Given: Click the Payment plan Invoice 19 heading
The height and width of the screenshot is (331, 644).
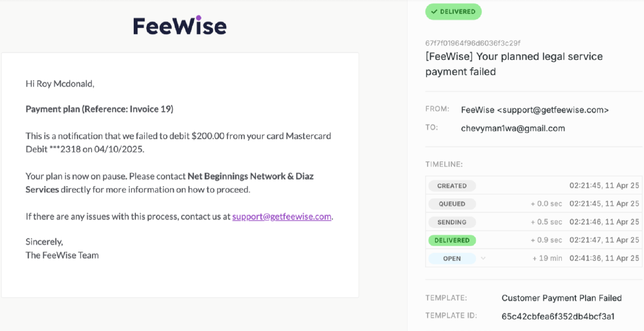Looking at the screenshot, I should (x=99, y=109).
